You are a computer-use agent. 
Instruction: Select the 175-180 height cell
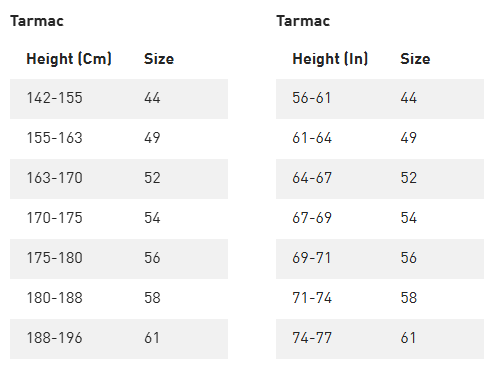pos(54,258)
